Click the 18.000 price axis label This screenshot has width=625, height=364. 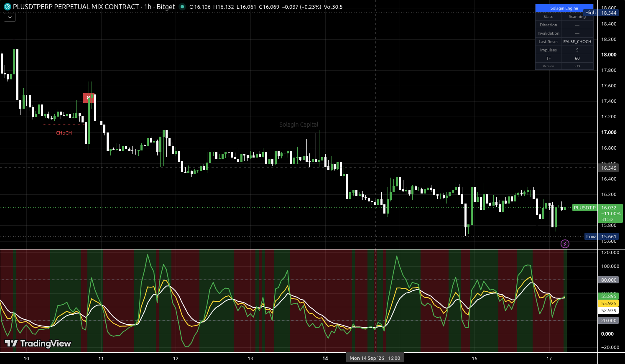pos(609,55)
